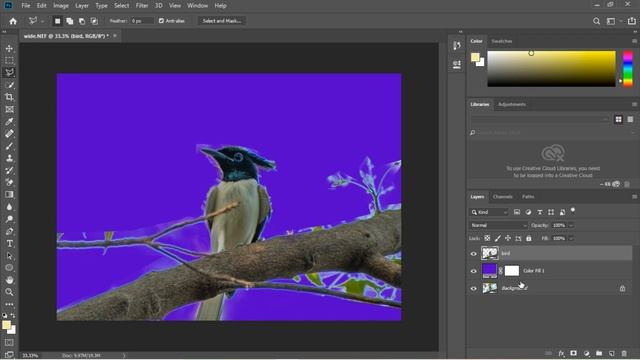Viewport: 640px width, 360px height.
Task: Click Add to selection mode icon
Action: tap(70, 21)
